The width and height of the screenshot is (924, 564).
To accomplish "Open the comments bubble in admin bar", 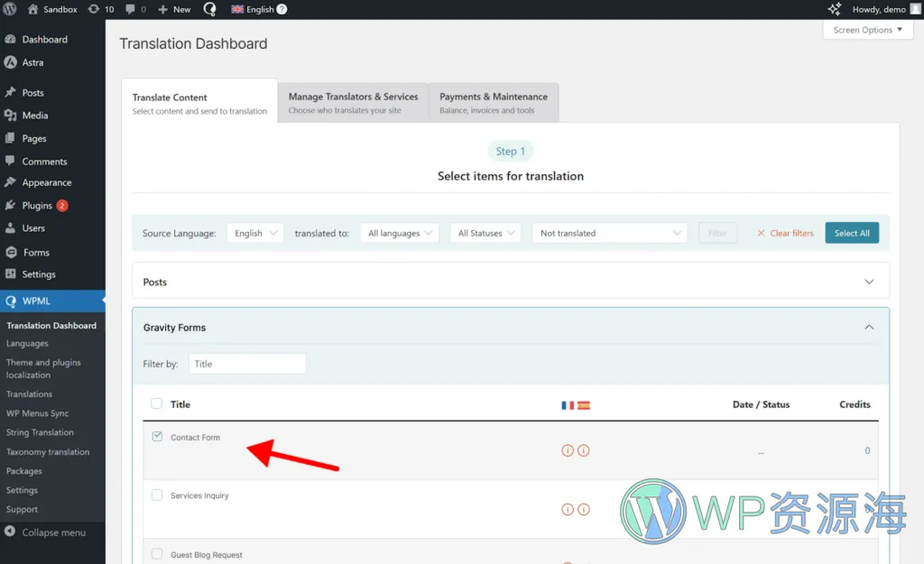I will point(135,9).
